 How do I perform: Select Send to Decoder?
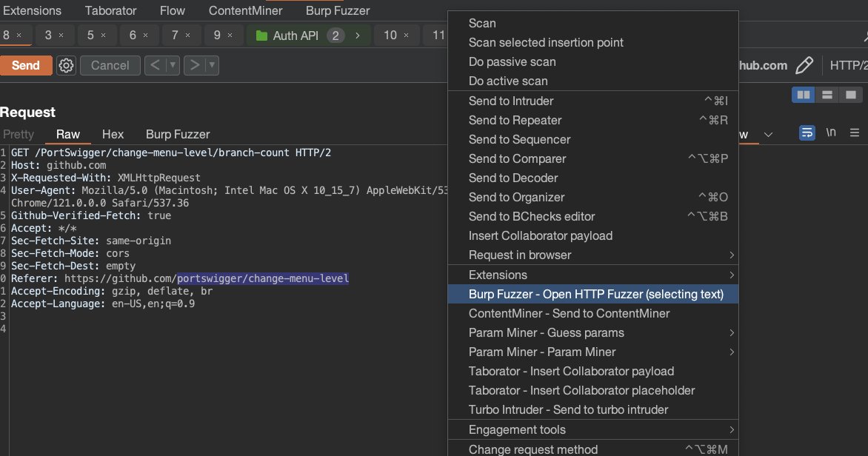pos(593,178)
